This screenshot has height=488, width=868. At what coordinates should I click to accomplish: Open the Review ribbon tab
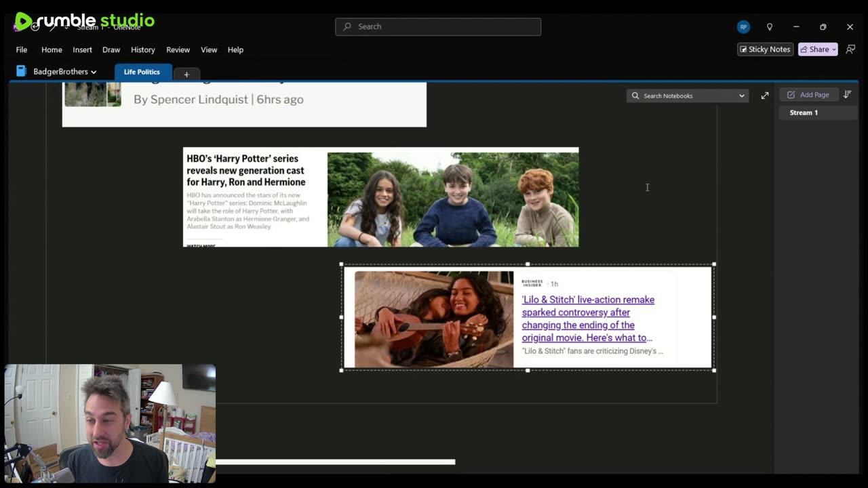(178, 49)
